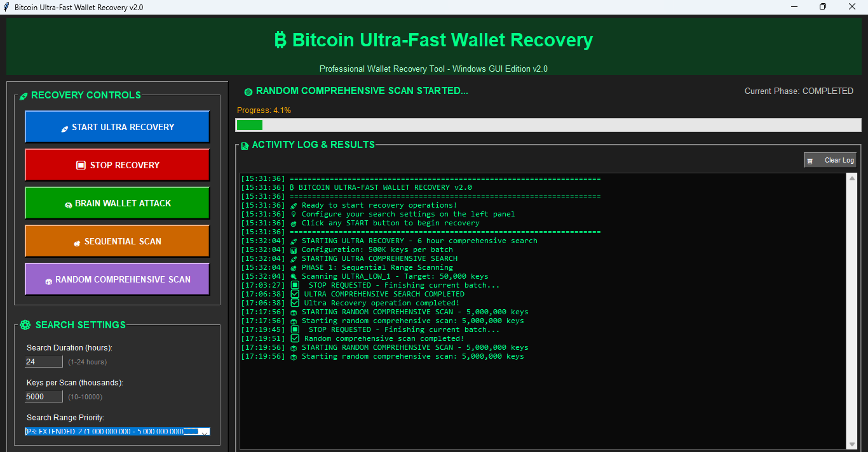
Task: Click Stop Recovery to halt scanning
Action: tap(117, 164)
